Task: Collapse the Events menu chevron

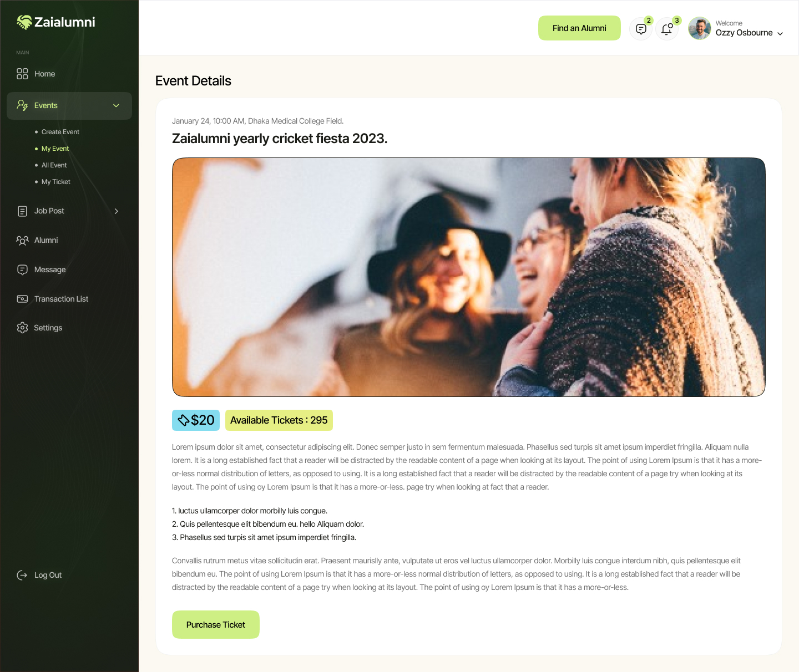Action: point(116,105)
